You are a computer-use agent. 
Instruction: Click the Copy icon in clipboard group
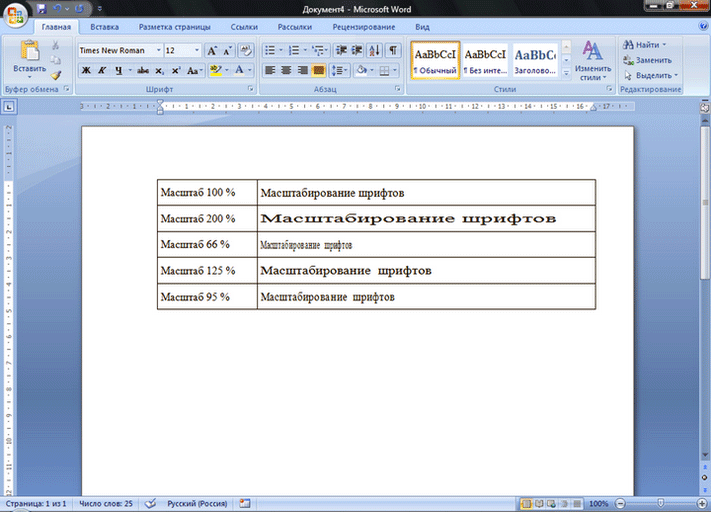pyautogui.click(x=55, y=60)
